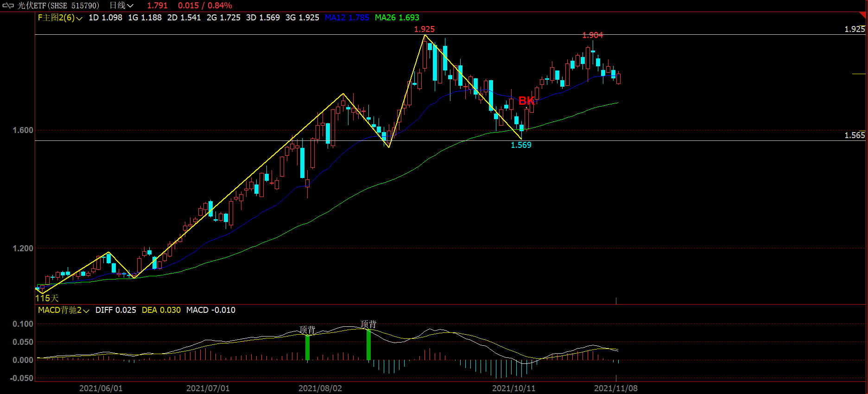Click the chain link icon beside 光伏ETF
868x394 pixels.
(x=8, y=6)
